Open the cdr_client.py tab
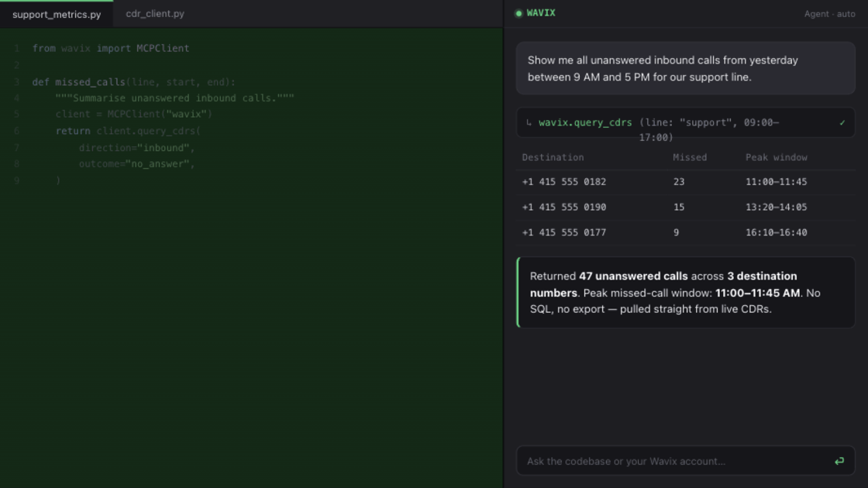Screen dimensions: 868x488 (155, 14)
